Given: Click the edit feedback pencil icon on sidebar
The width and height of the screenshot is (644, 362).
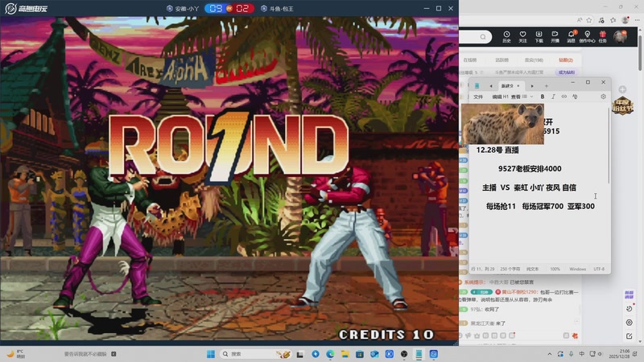Looking at the screenshot, I should (630, 336).
